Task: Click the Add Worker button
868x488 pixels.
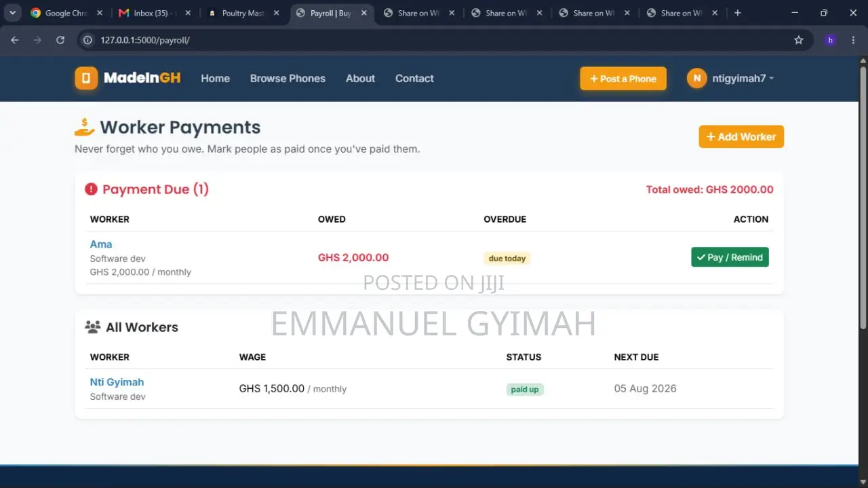Action: 741,136
